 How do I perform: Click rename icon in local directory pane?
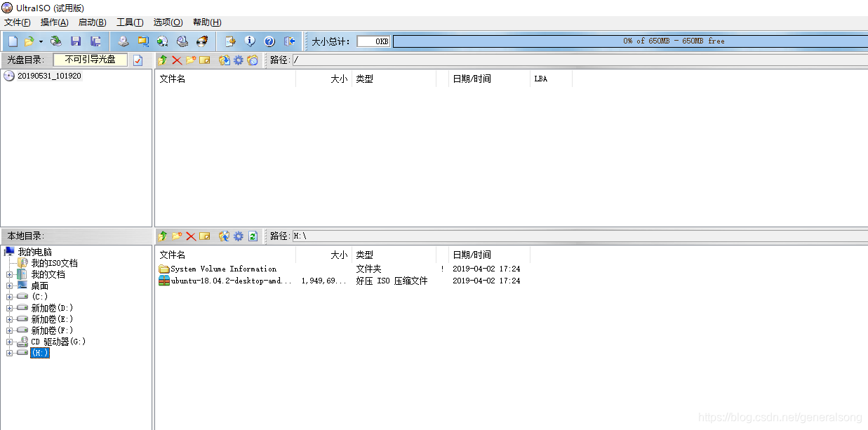[x=205, y=236]
